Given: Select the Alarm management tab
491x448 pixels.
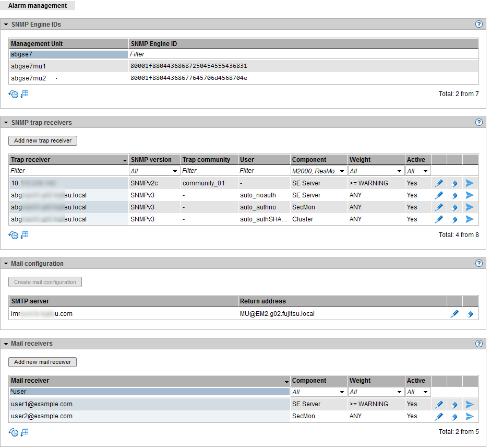Looking at the screenshot, I should click(38, 6).
